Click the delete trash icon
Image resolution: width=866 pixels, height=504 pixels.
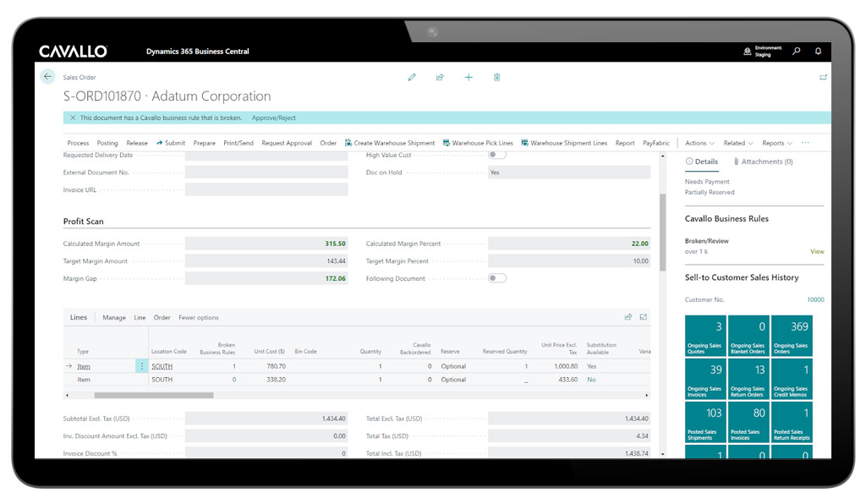pos(496,77)
